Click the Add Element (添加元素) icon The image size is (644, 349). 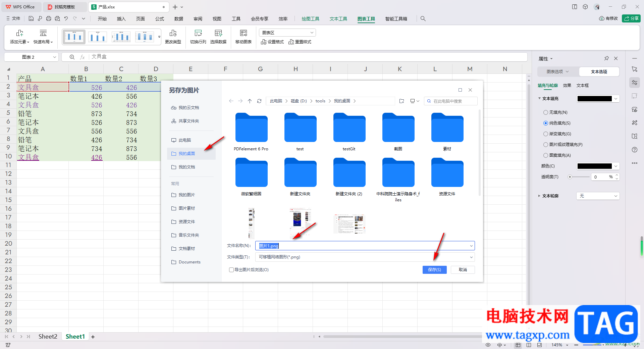point(20,33)
